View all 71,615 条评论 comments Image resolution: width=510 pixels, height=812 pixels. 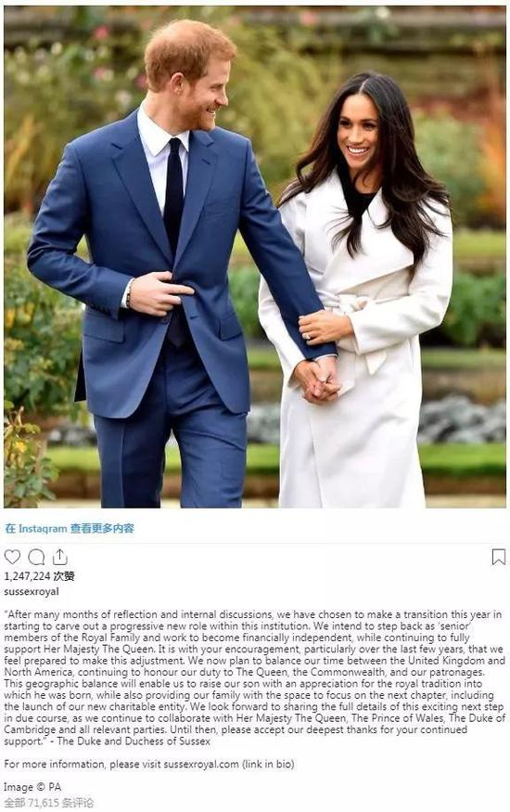point(49,804)
